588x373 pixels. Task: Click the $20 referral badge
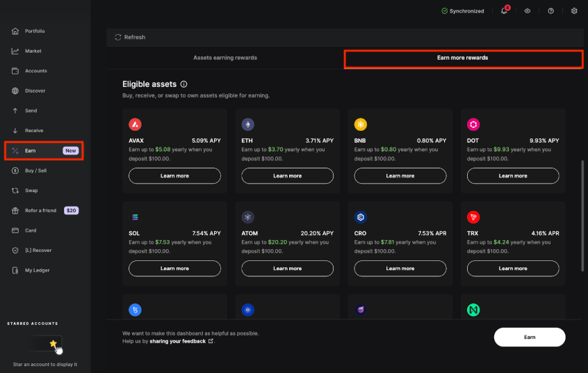pyautogui.click(x=71, y=210)
